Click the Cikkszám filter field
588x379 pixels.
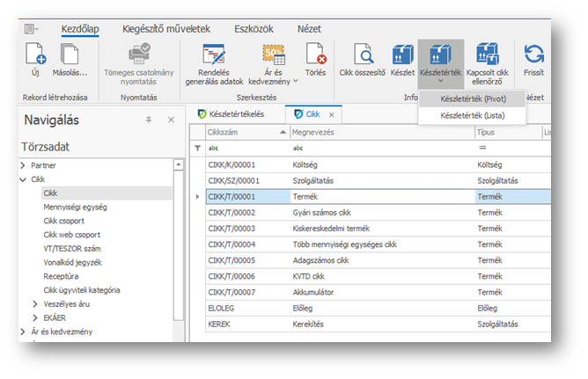click(246, 148)
